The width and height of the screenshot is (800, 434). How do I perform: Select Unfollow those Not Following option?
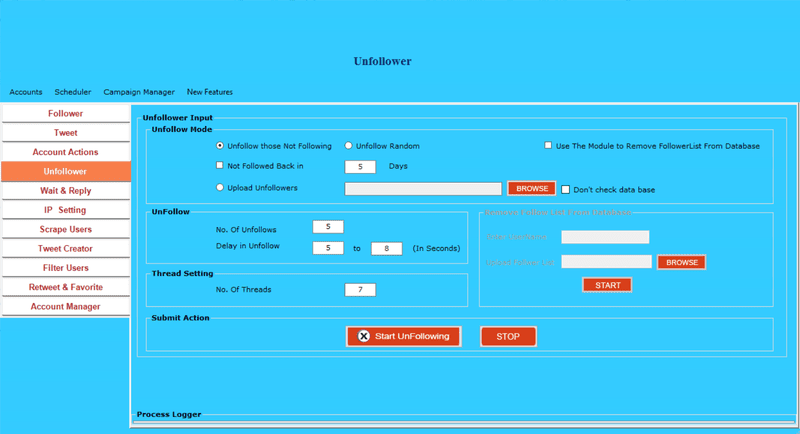point(220,146)
